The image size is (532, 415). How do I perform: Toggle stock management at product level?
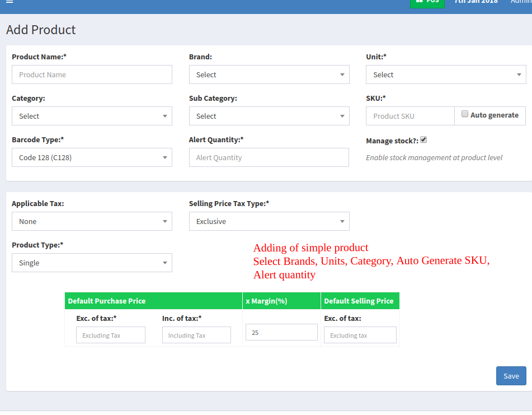(x=423, y=139)
